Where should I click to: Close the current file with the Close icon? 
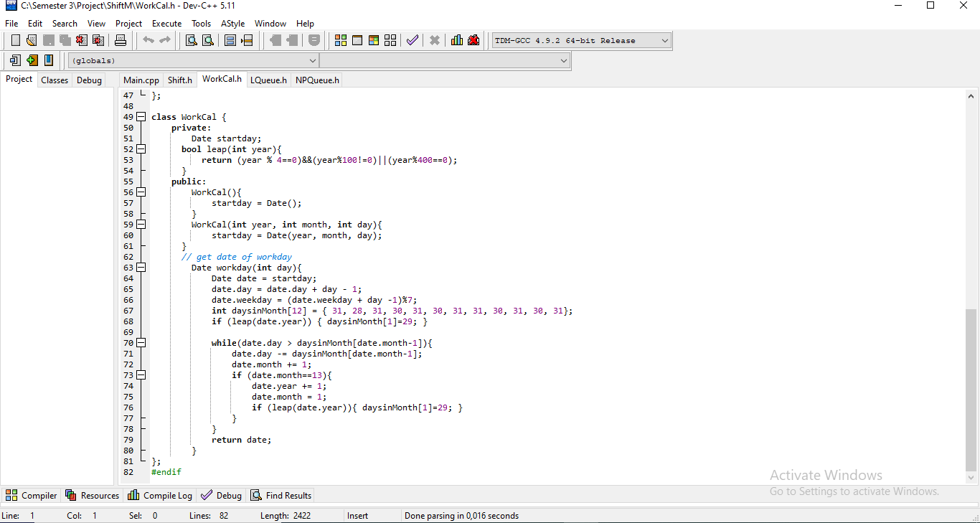pos(82,40)
